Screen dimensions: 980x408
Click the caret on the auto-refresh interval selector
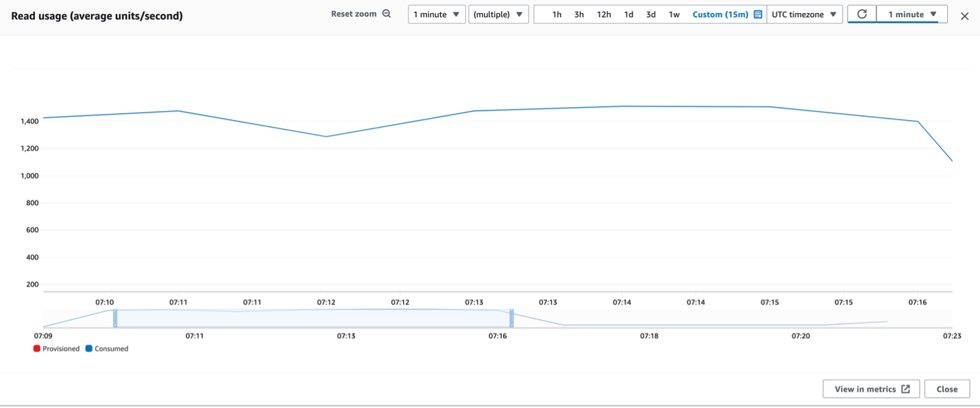pyautogui.click(x=933, y=13)
